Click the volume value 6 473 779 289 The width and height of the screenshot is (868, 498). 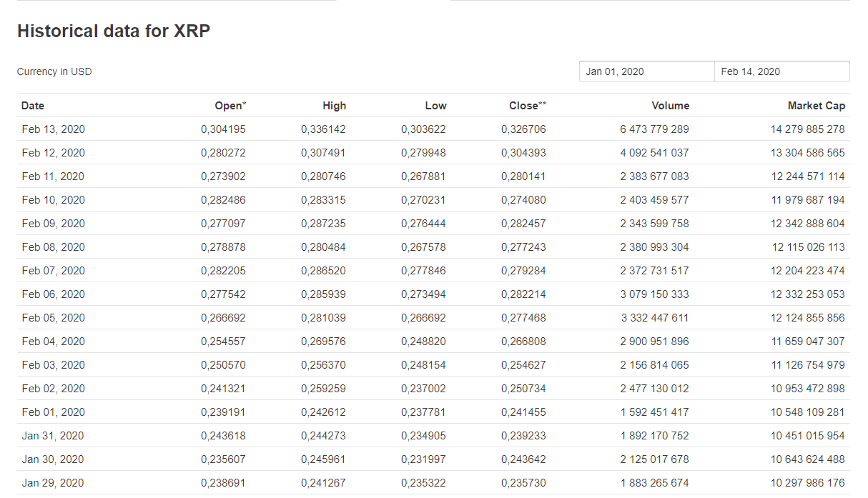[655, 129]
